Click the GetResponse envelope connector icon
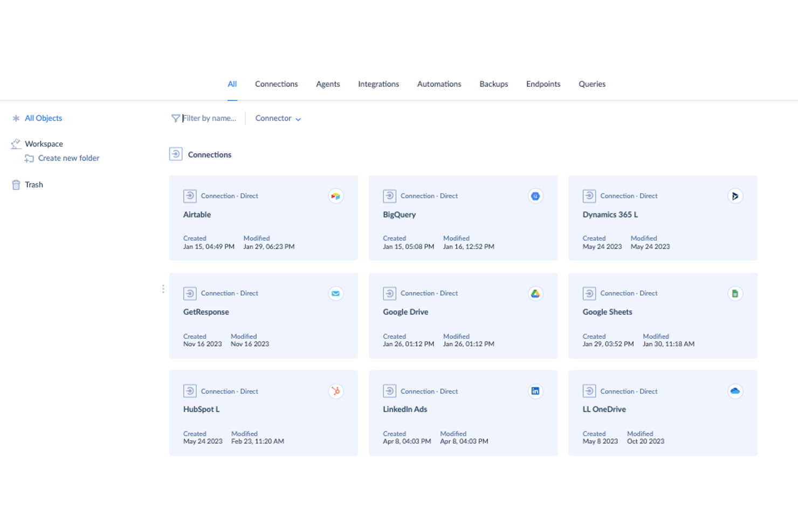Image resolution: width=798 pixels, height=532 pixels. point(335,293)
